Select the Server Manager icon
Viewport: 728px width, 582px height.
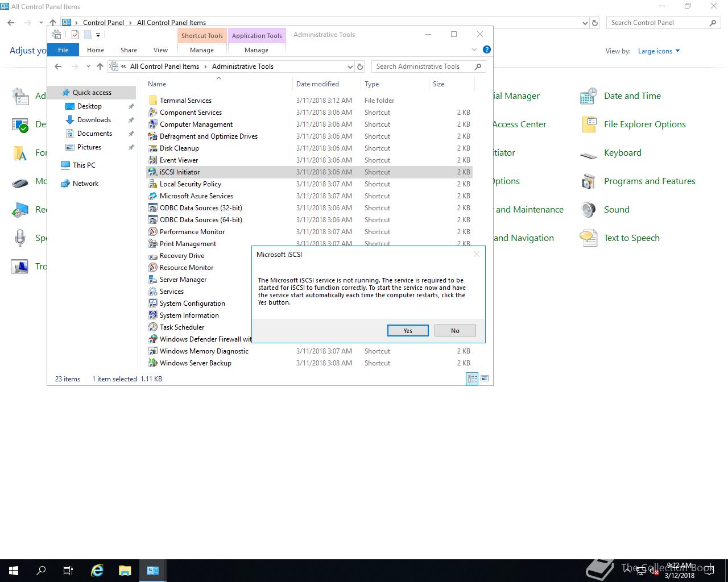[152, 280]
